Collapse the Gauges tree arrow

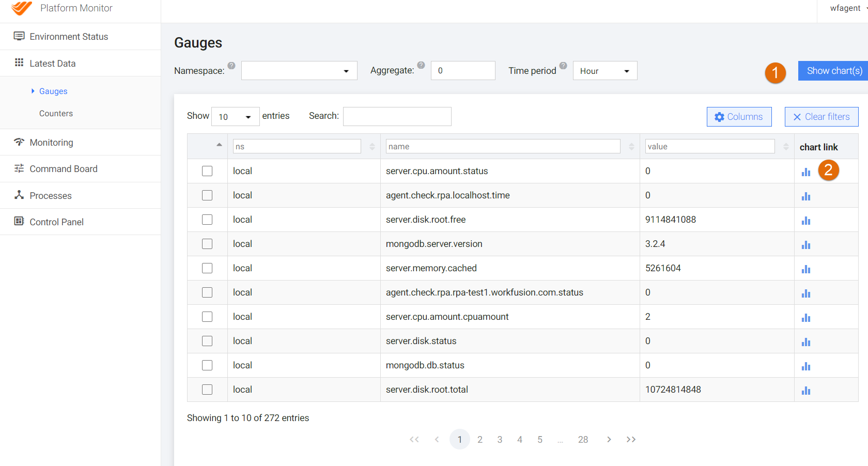[x=33, y=91]
